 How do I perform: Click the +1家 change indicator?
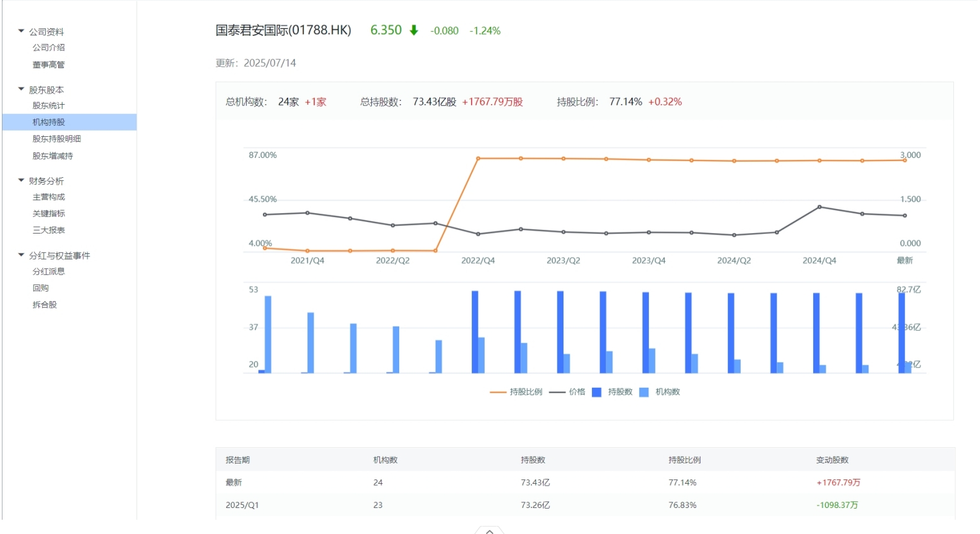click(x=316, y=102)
